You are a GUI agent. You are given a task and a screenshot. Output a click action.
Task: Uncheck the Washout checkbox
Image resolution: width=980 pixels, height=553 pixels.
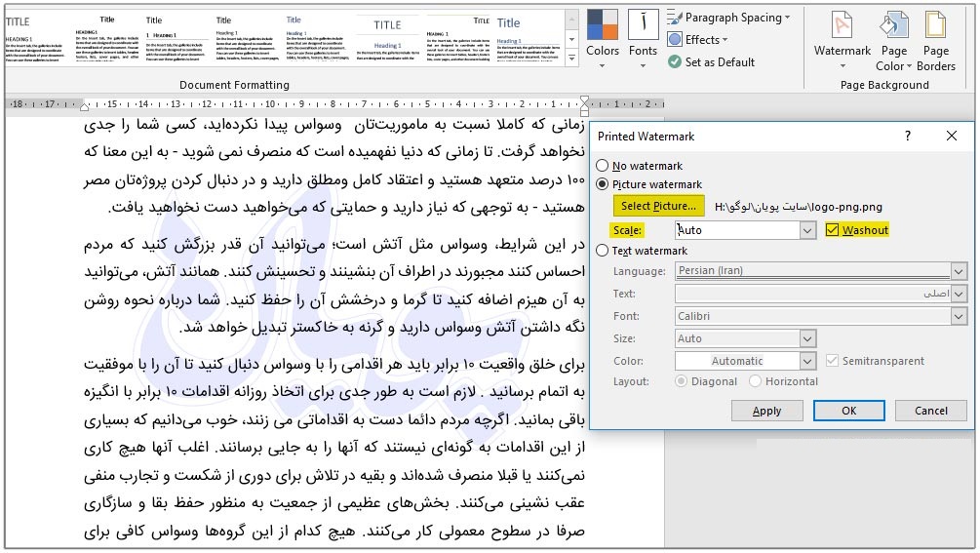click(x=832, y=230)
